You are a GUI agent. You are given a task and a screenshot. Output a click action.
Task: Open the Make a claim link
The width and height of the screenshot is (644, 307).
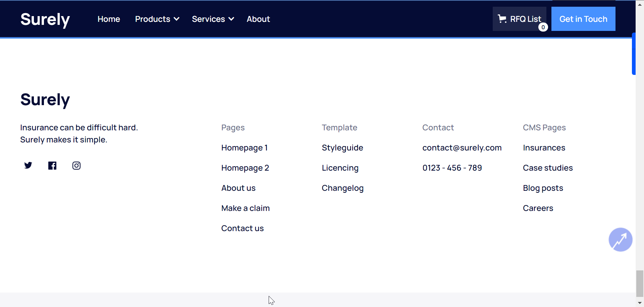pos(246,208)
